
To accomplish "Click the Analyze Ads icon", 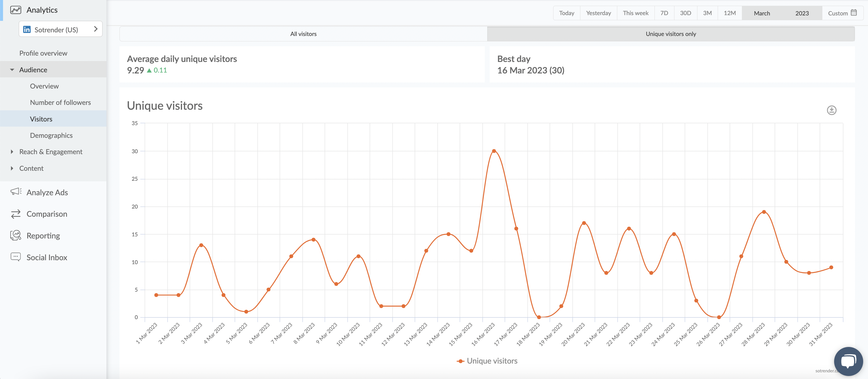I will 16,192.
